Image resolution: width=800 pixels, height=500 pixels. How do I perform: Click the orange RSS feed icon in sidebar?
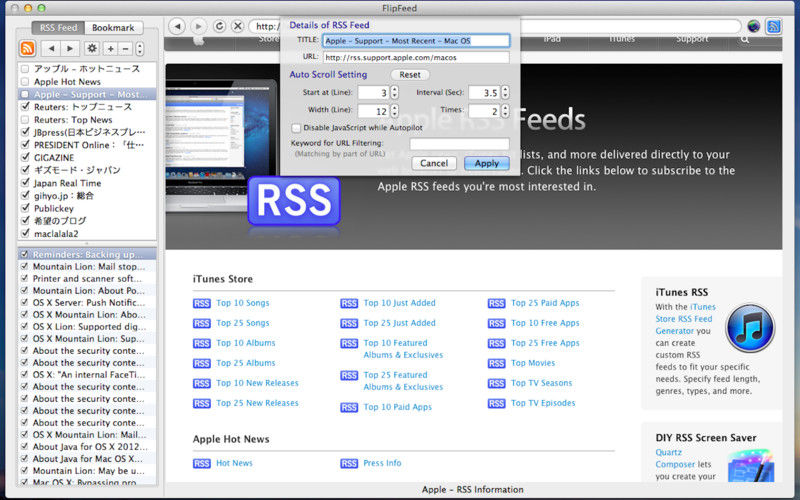pyautogui.click(x=28, y=48)
